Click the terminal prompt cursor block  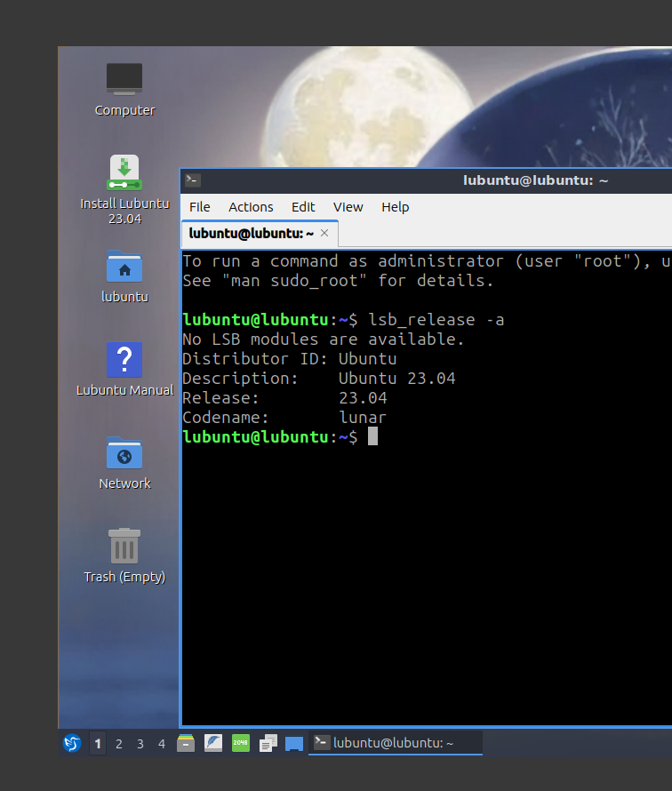tap(372, 436)
